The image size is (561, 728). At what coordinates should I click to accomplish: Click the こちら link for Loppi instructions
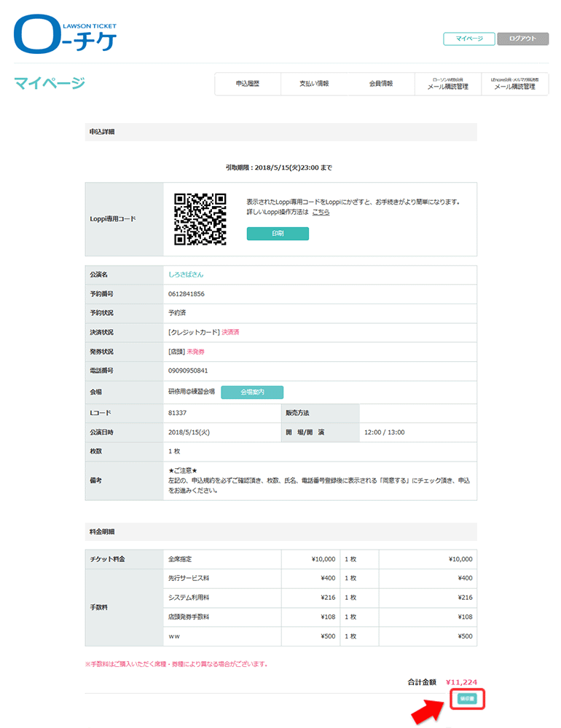[321, 212]
